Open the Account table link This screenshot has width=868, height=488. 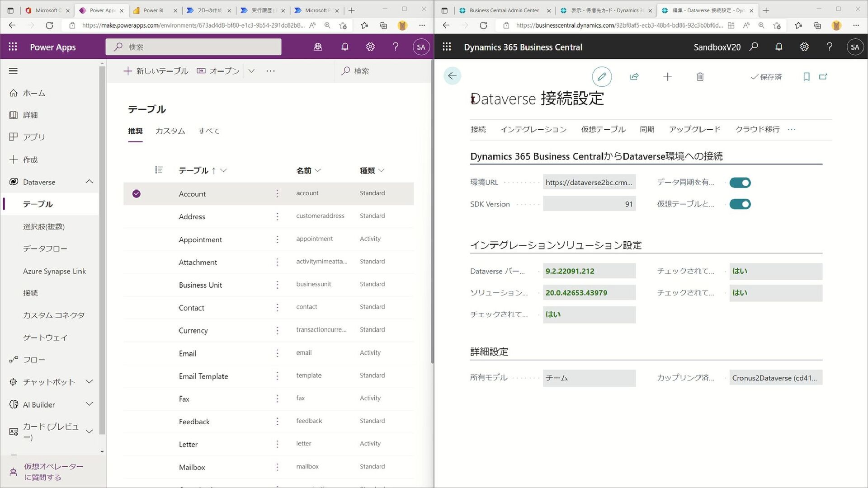192,194
